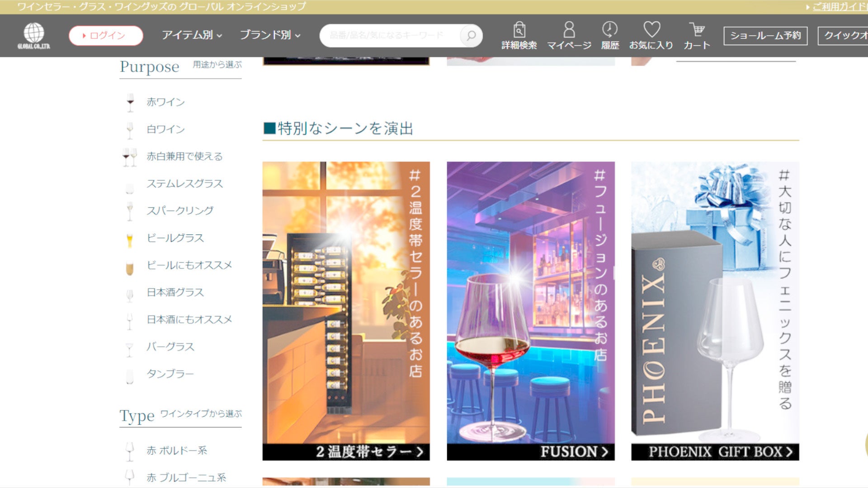Open the FUSION wine glass banner
Viewport: 868px width, 488px height.
tap(530, 311)
